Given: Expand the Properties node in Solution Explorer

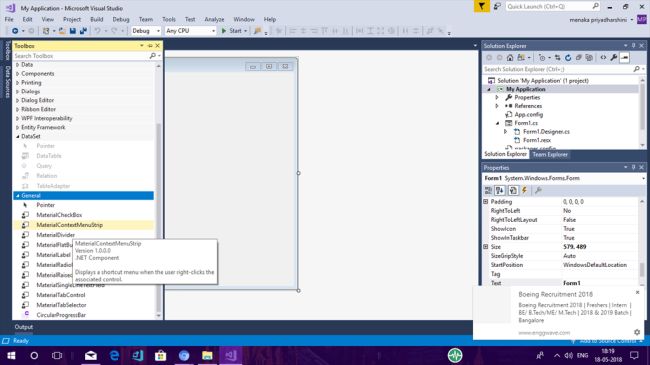Looking at the screenshot, I should coord(497,97).
